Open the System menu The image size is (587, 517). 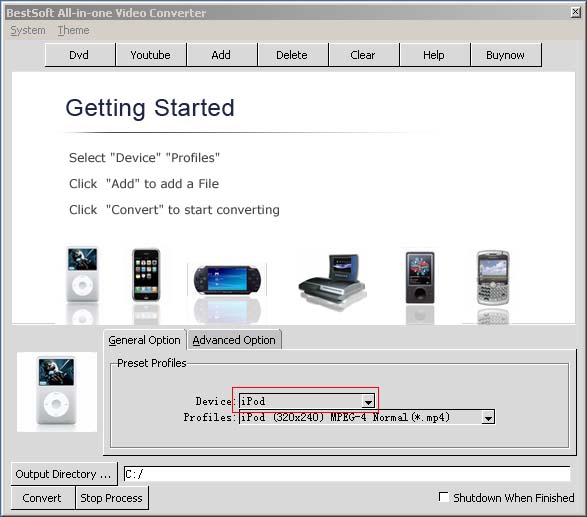tap(28, 30)
